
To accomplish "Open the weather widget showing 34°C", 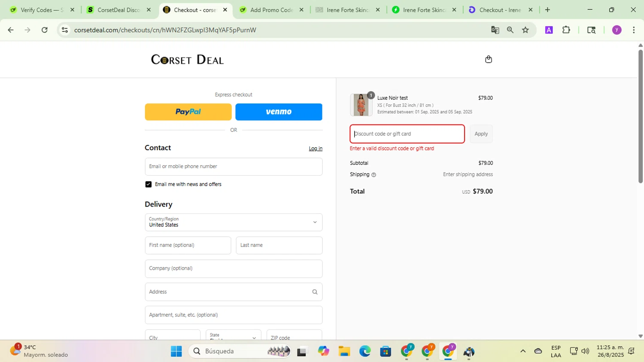I will tap(39, 351).
